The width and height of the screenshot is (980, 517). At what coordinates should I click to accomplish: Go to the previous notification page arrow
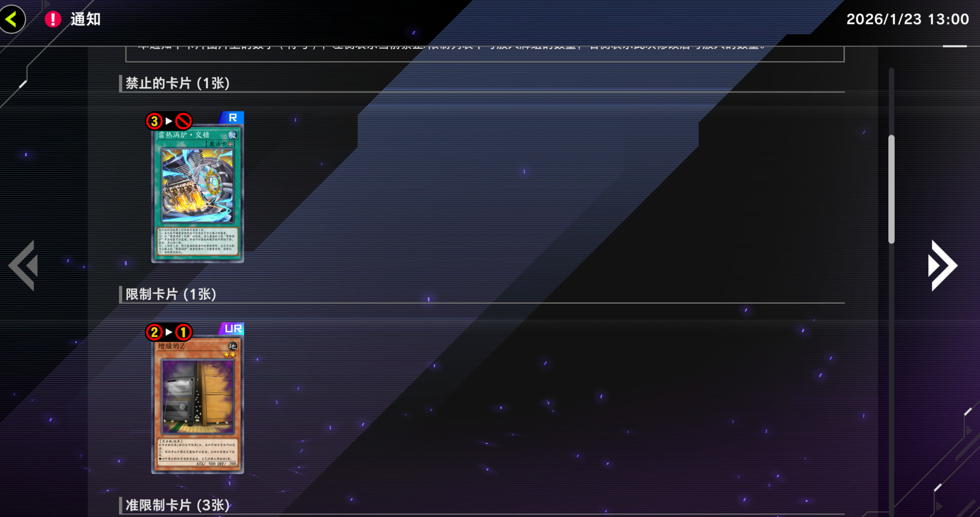pyautogui.click(x=24, y=266)
